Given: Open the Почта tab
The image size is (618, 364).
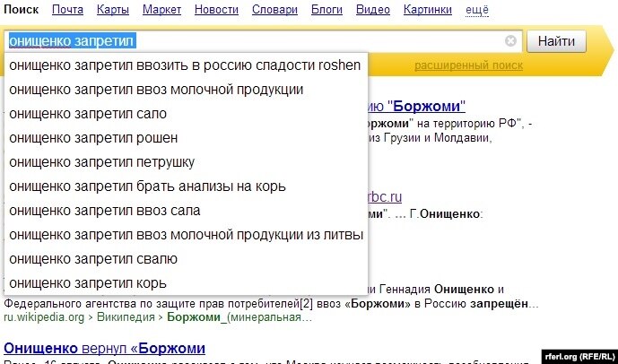Looking at the screenshot, I should (67, 11).
